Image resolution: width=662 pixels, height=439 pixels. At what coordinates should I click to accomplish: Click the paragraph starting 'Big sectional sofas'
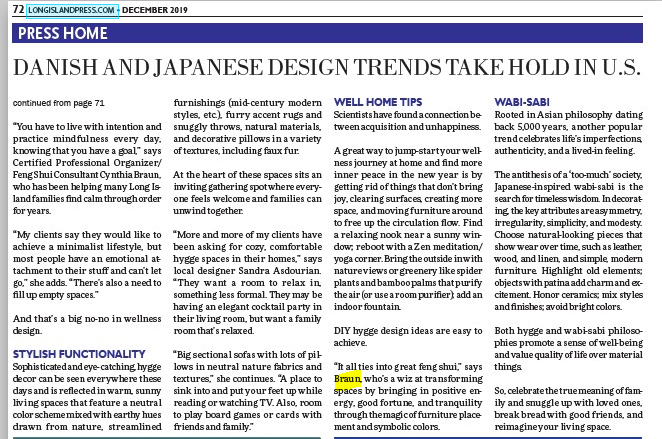pos(247,388)
